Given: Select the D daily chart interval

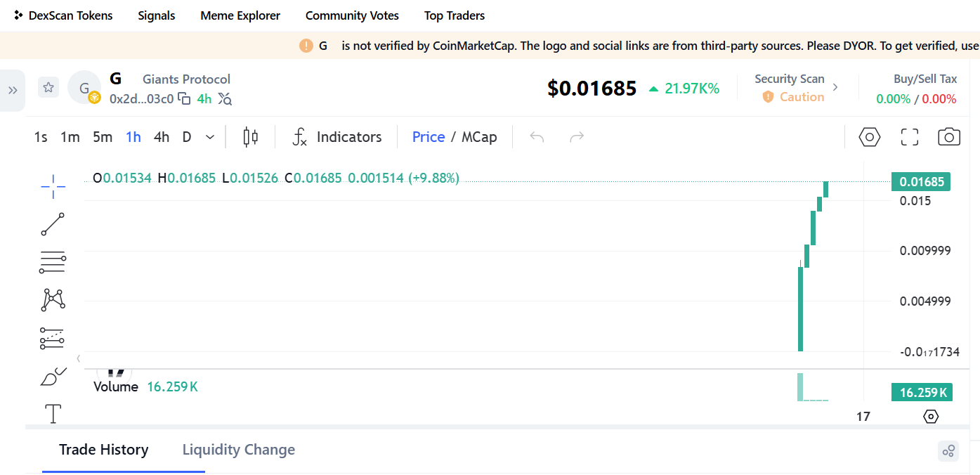Looking at the screenshot, I should point(187,137).
